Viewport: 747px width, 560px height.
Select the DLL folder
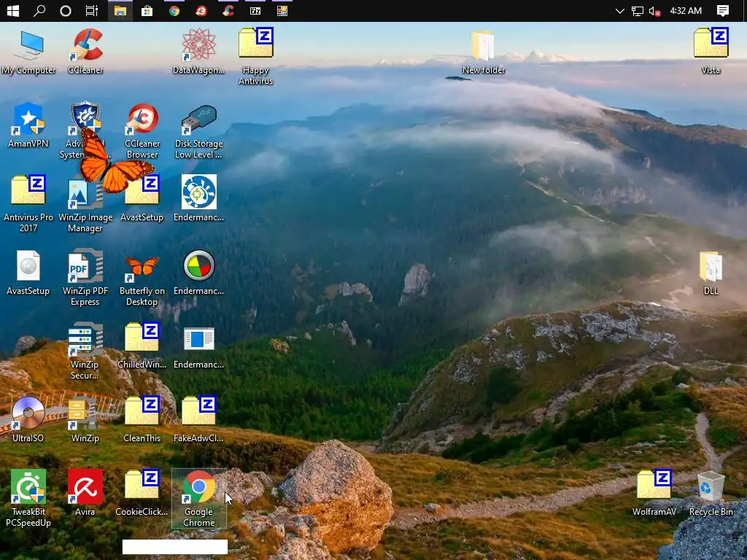711,273
